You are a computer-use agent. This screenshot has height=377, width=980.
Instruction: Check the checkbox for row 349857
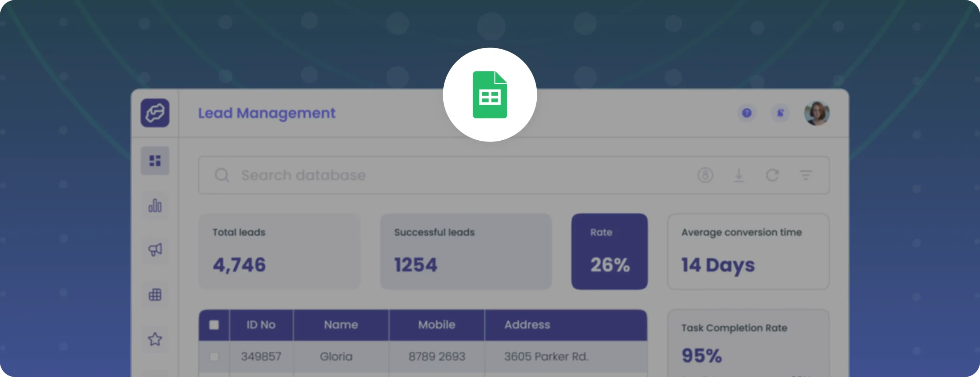pos(214,356)
